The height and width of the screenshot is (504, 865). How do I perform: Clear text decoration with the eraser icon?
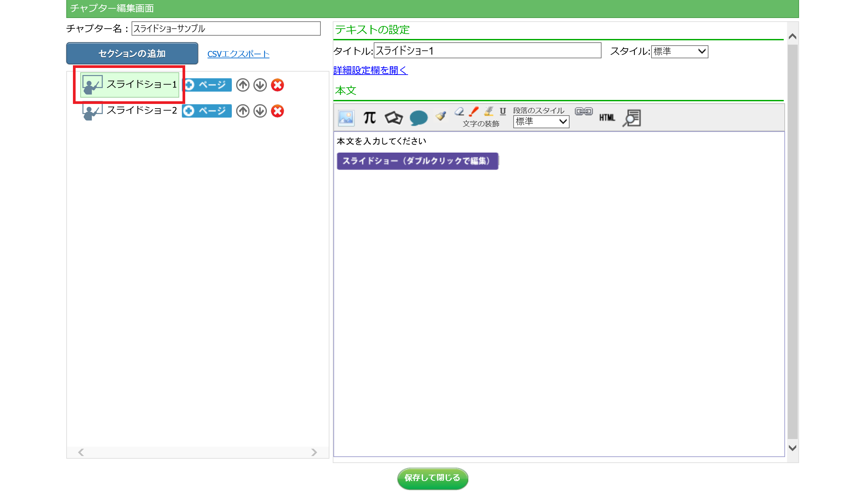point(459,111)
